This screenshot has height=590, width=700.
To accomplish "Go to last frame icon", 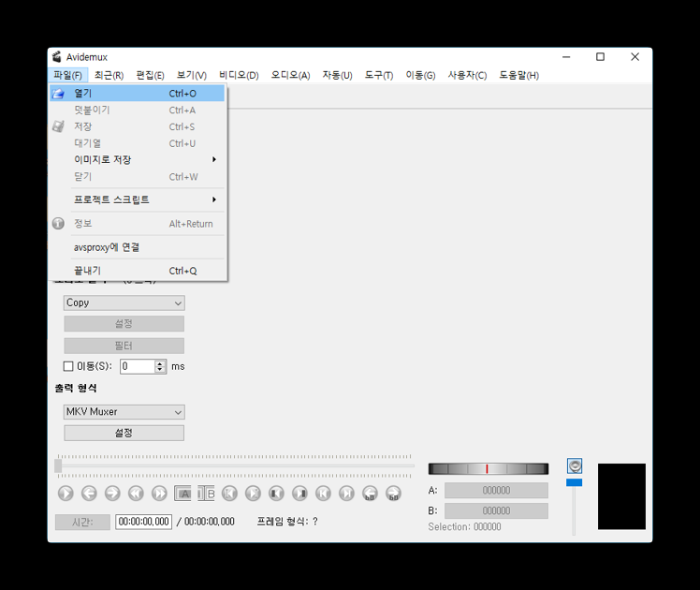I will pyautogui.click(x=347, y=494).
